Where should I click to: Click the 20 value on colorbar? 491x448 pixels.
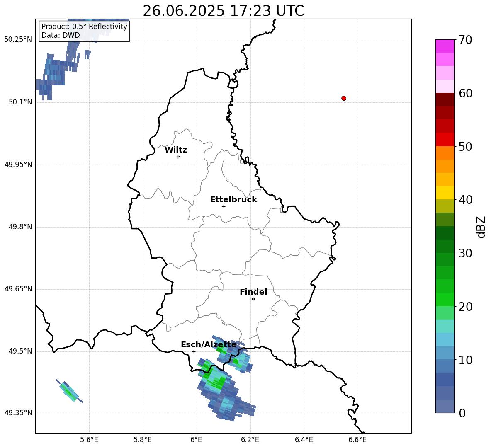465,307
